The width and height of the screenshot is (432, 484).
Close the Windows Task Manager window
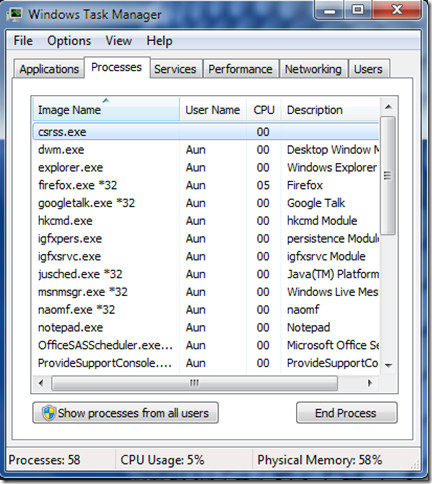pyautogui.click(x=397, y=10)
